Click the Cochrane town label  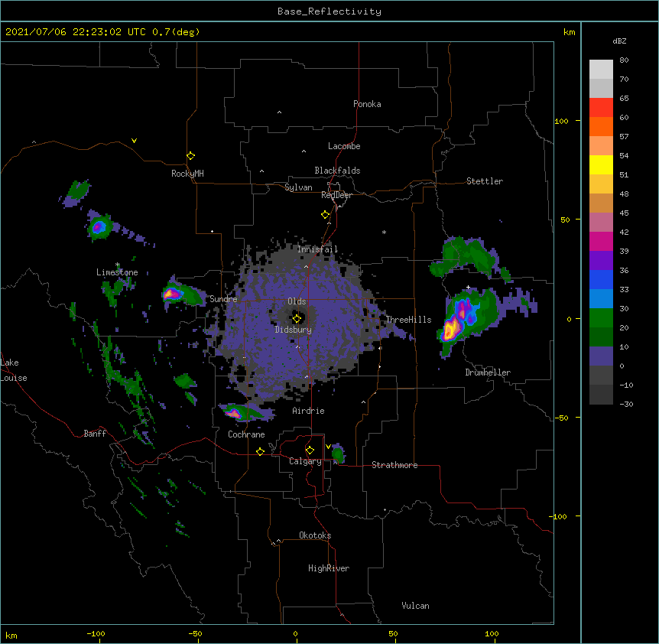click(246, 434)
